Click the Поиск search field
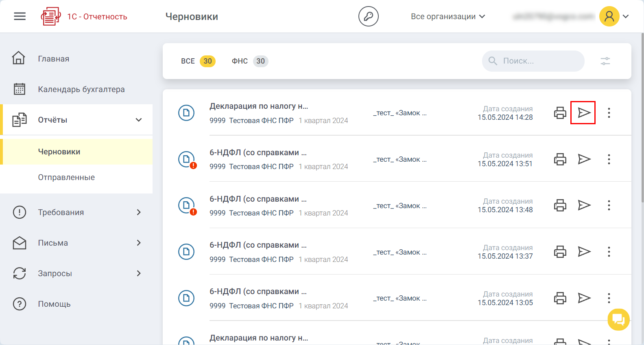 point(537,61)
